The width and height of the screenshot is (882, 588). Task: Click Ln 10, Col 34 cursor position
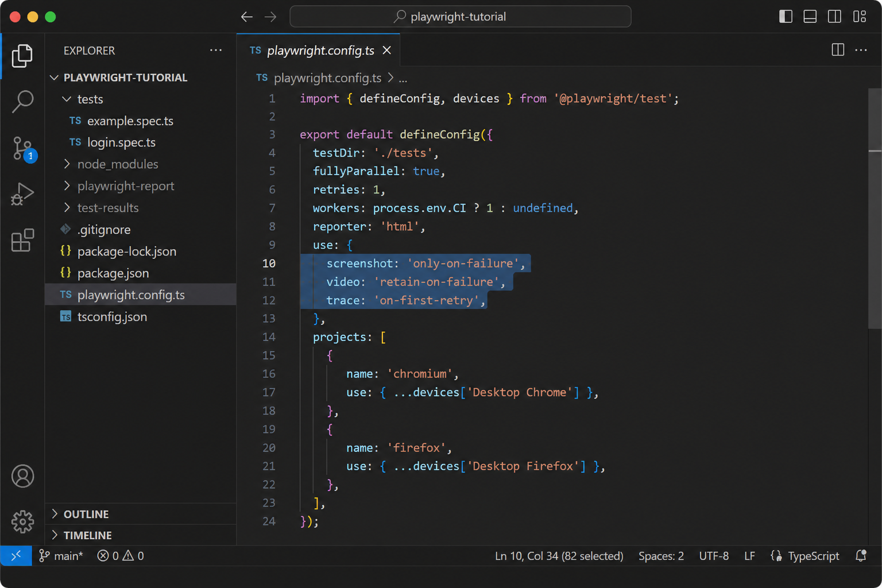[559, 556]
